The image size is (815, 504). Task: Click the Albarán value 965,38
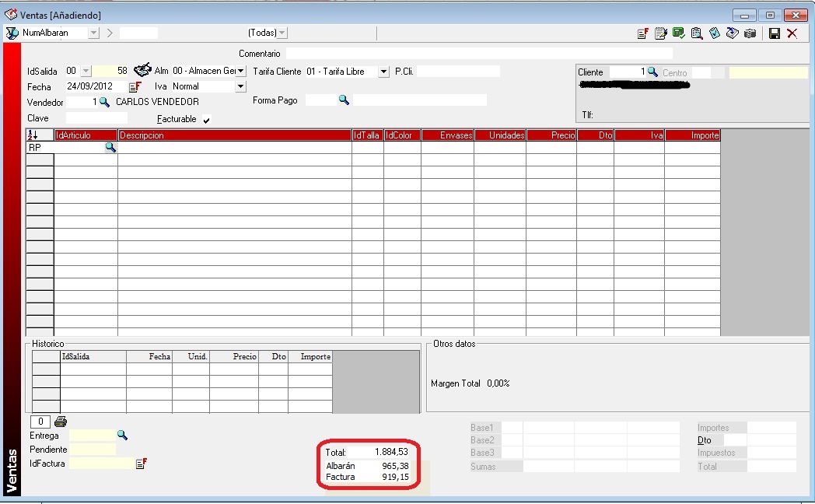click(395, 466)
